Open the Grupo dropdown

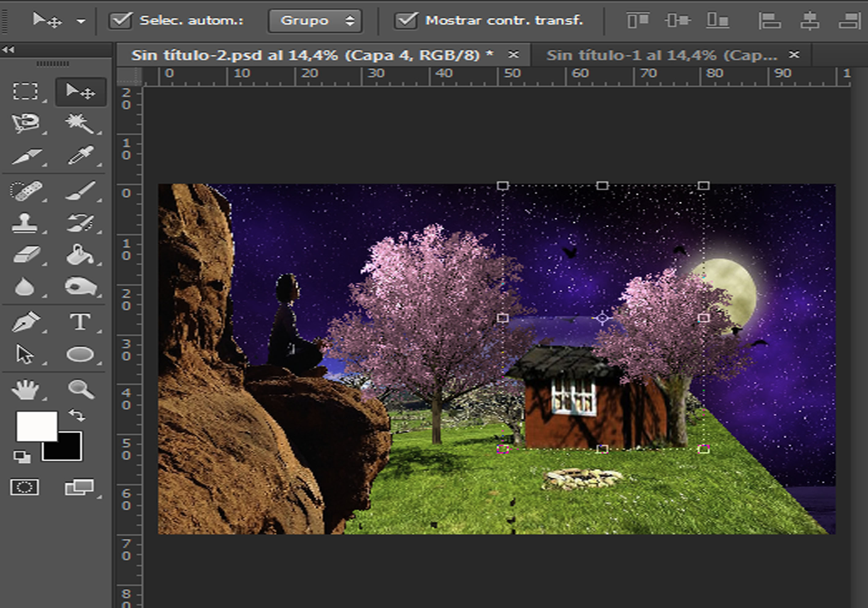tap(315, 21)
